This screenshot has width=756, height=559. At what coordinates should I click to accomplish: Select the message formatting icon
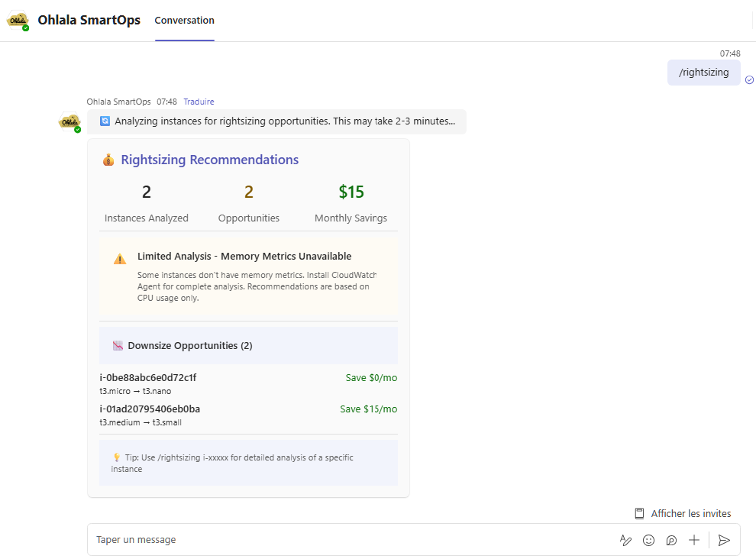click(x=625, y=540)
